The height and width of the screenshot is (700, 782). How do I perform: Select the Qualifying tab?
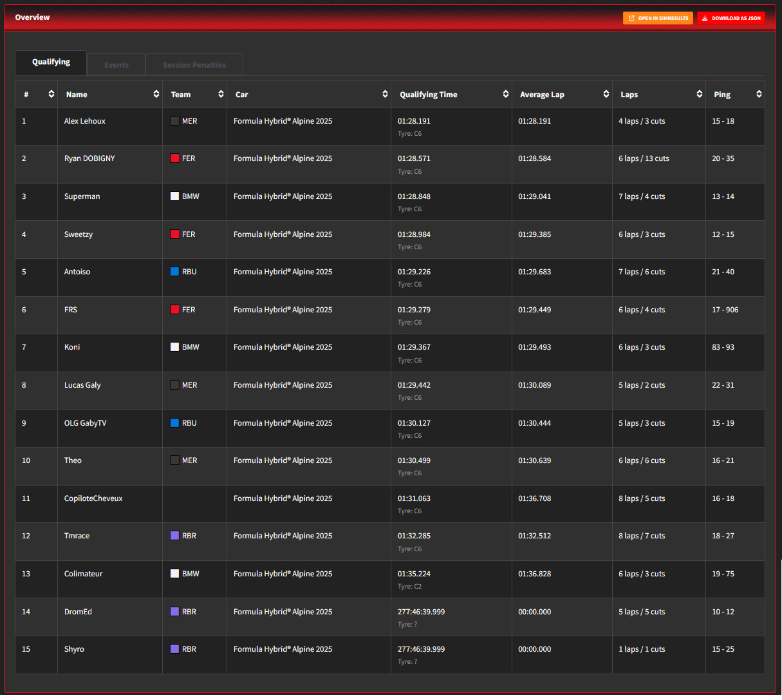click(x=51, y=62)
